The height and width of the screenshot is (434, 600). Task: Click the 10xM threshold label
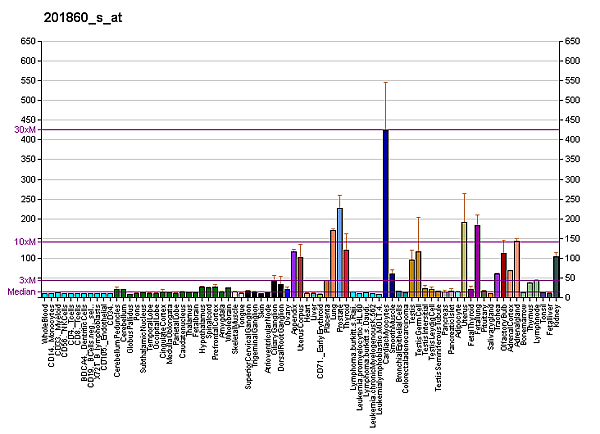[x=25, y=242]
